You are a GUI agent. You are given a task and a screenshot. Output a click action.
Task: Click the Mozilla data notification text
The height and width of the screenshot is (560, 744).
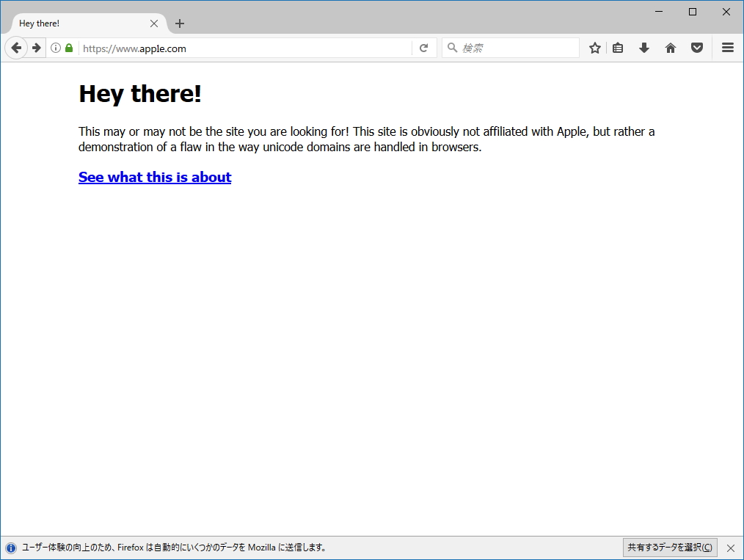tap(174, 548)
